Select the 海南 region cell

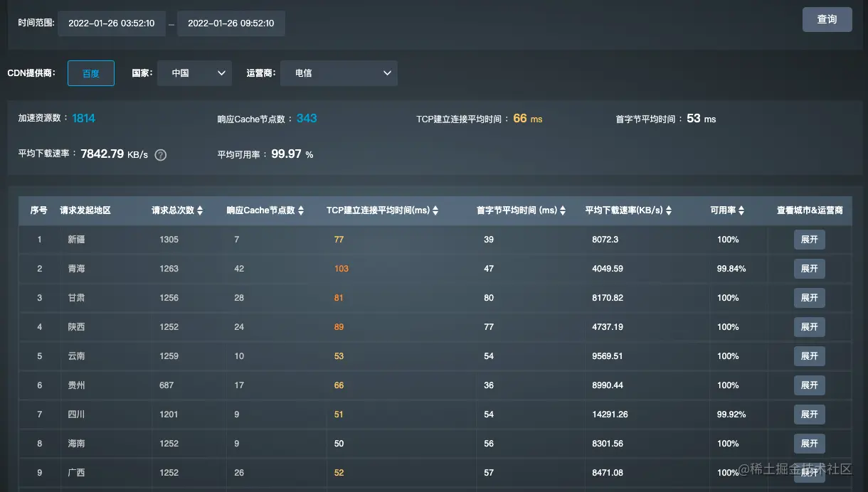(76, 444)
